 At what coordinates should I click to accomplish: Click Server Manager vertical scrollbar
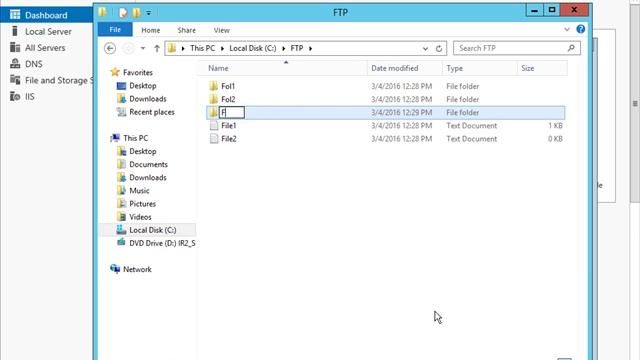635,103
